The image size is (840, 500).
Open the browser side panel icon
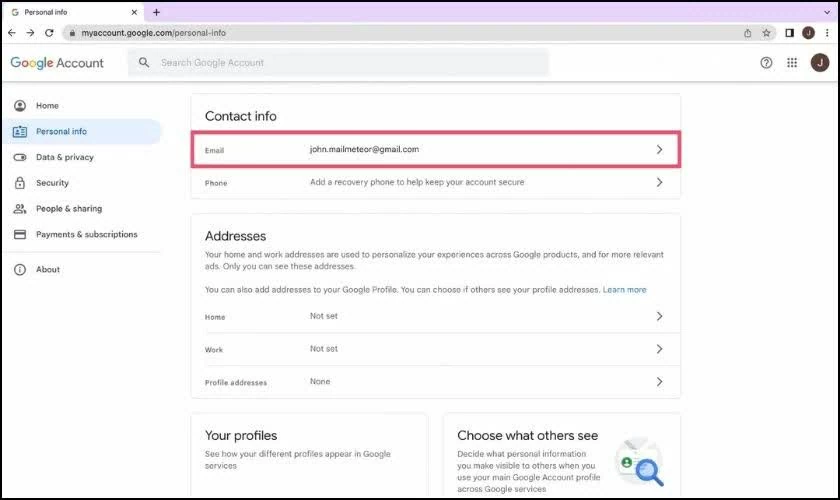tap(789, 33)
